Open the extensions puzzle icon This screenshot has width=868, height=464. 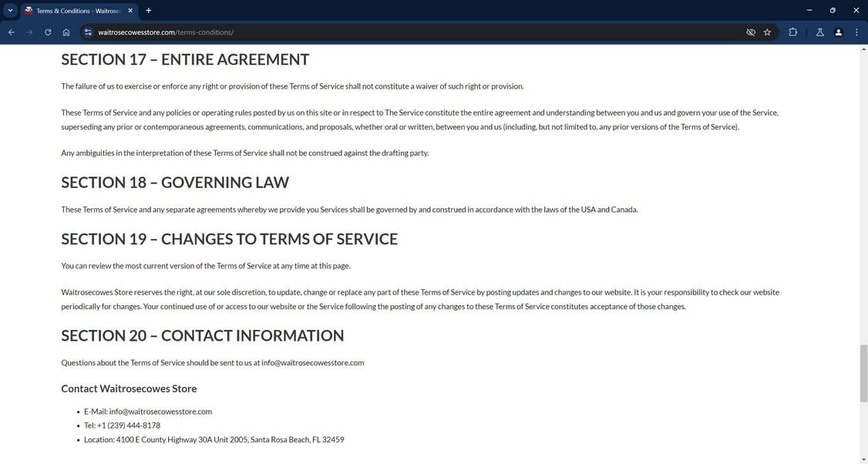coord(792,32)
